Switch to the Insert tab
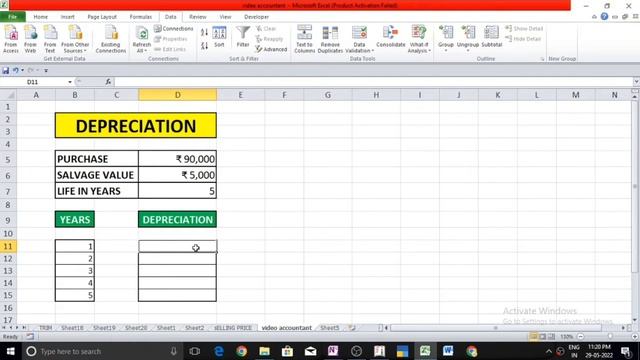The image size is (640, 360). click(67, 17)
